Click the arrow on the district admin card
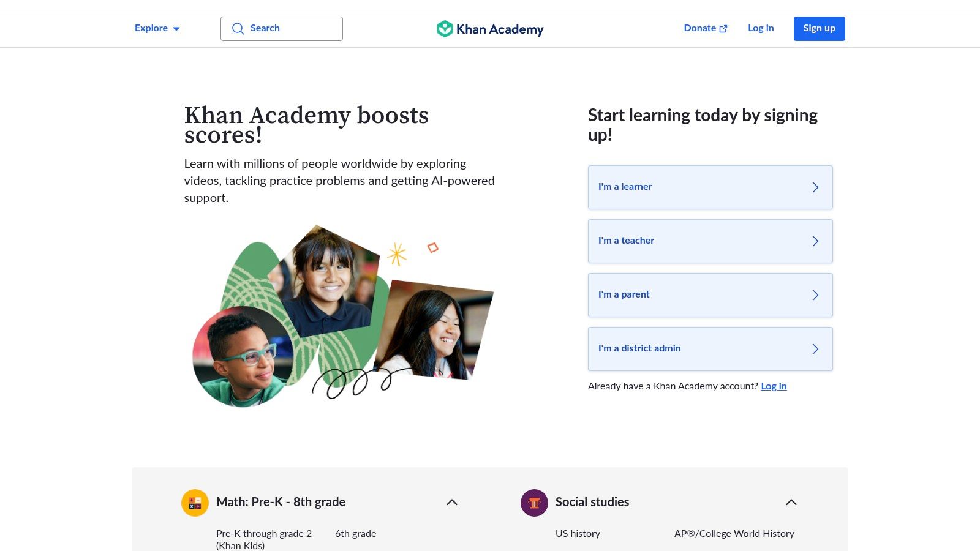980x551 pixels. pyautogui.click(x=816, y=349)
